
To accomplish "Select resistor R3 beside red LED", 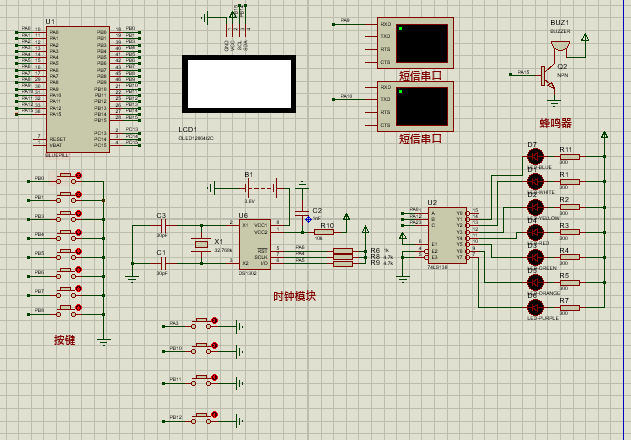I will [570, 232].
